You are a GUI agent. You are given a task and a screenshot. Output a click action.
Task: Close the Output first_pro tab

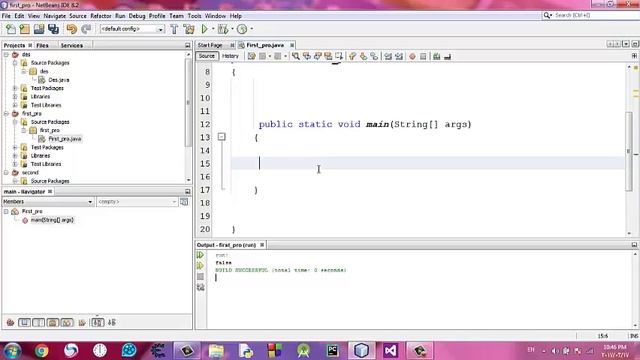(262, 245)
